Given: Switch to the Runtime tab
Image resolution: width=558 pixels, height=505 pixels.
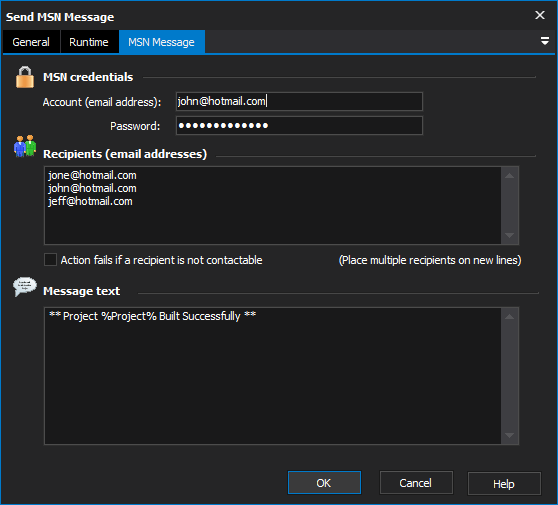Looking at the screenshot, I should (89, 42).
